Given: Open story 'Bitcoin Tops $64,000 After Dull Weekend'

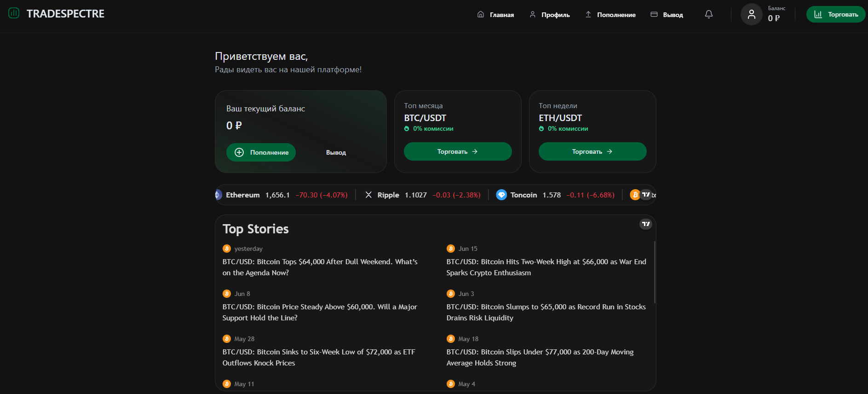Looking at the screenshot, I should [320, 267].
